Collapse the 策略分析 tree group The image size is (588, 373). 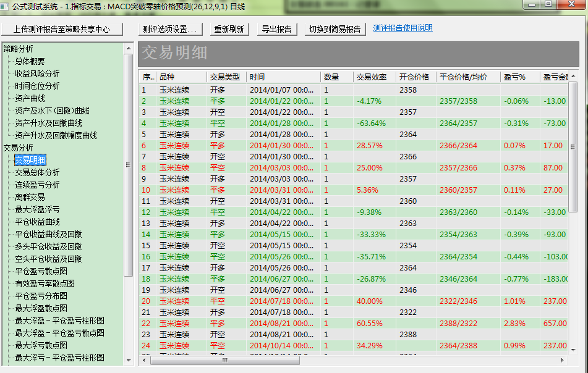[18, 49]
